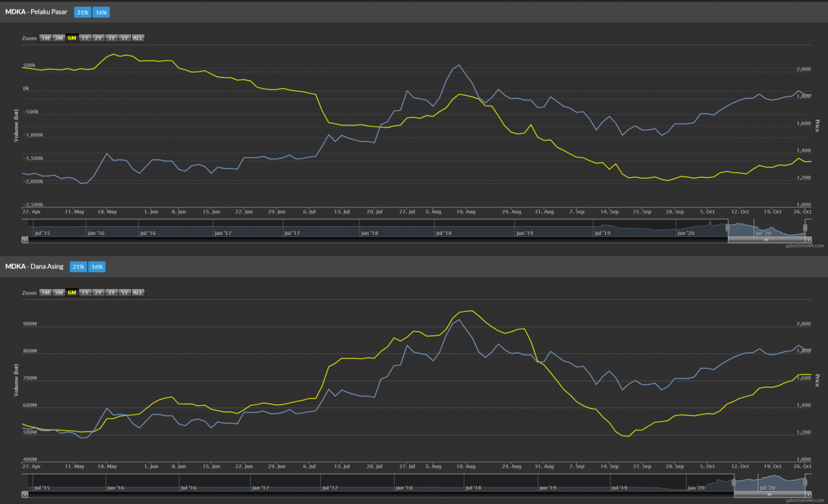This screenshot has width=828, height=504.
Task: Click left range handle in Dana Asing navigator
Action: pyautogui.click(x=733, y=483)
